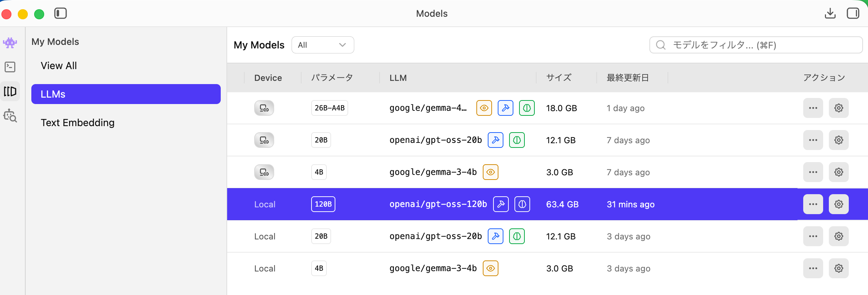The image size is (868, 295).
Task: Sort by the サイズ column header
Action: point(559,78)
